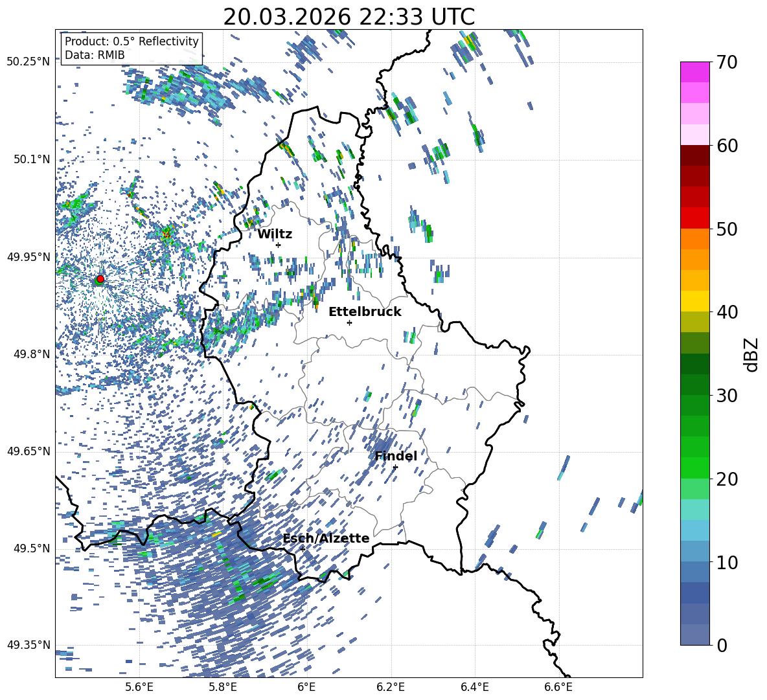Click the dBZ colorbar axis label
The height and width of the screenshot is (700, 767).
click(752, 354)
